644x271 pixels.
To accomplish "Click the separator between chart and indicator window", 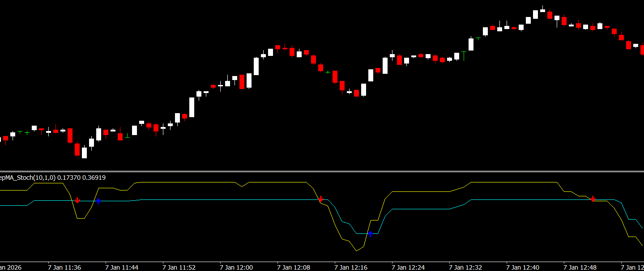I will pos(322,171).
